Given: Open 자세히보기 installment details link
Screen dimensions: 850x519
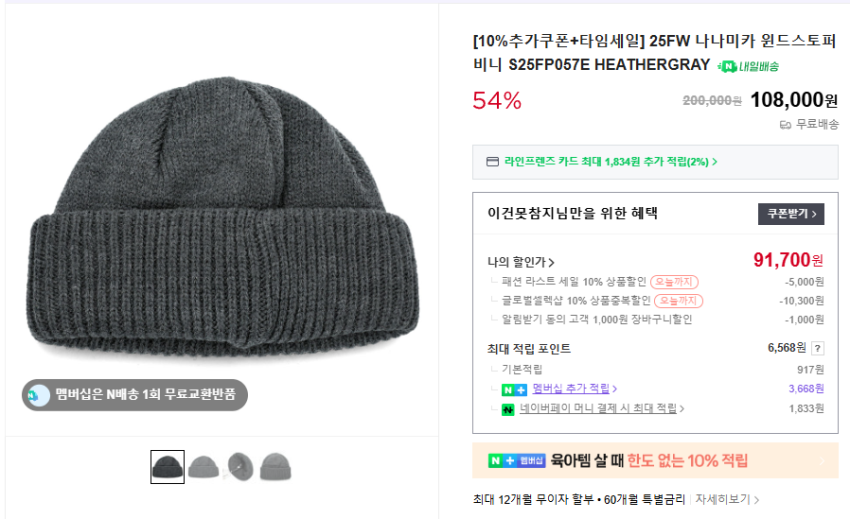Looking at the screenshot, I should point(727,499).
